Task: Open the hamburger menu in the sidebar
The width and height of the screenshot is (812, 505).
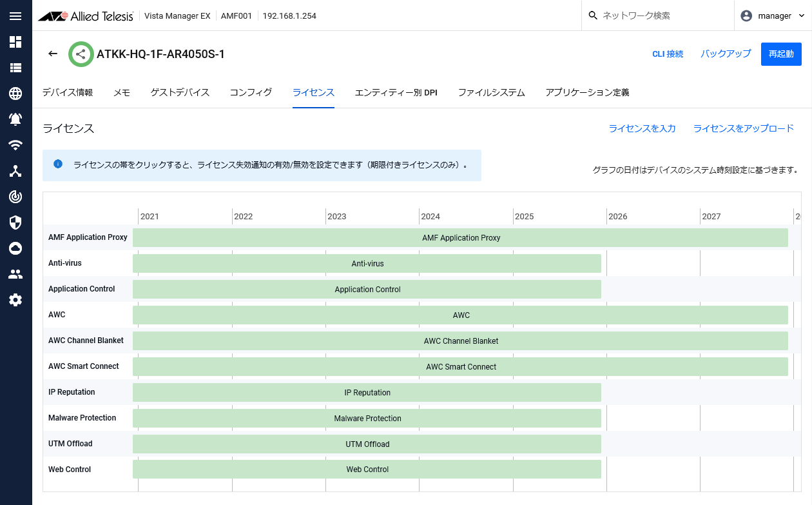Action: [15, 16]
